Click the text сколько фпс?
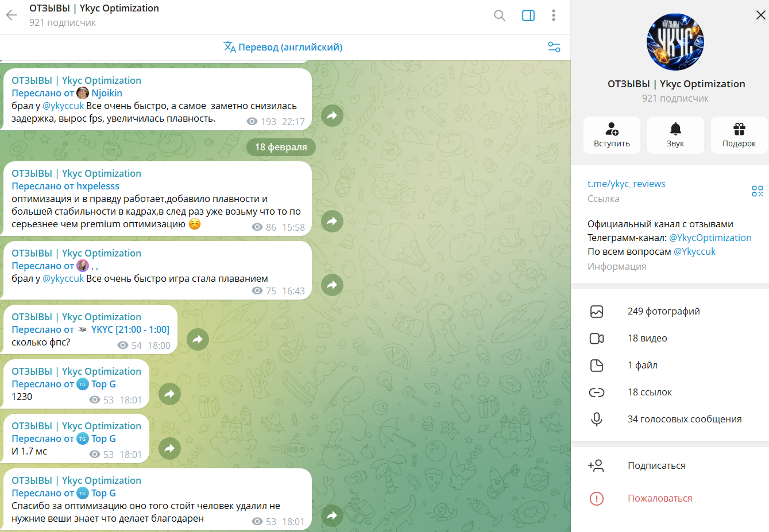Viewport: 769px width, 532px height. click(x=41, y=342)
